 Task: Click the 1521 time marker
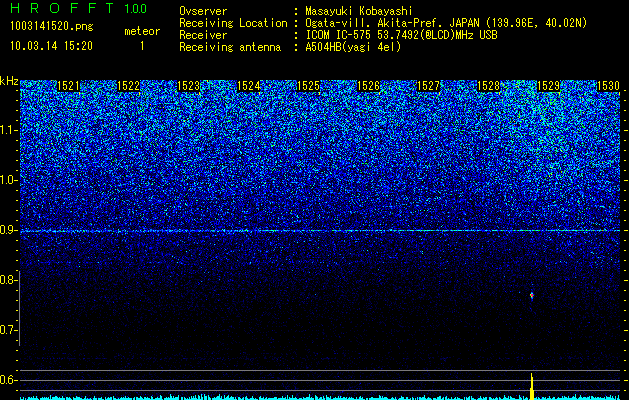[x=68, y=86]
